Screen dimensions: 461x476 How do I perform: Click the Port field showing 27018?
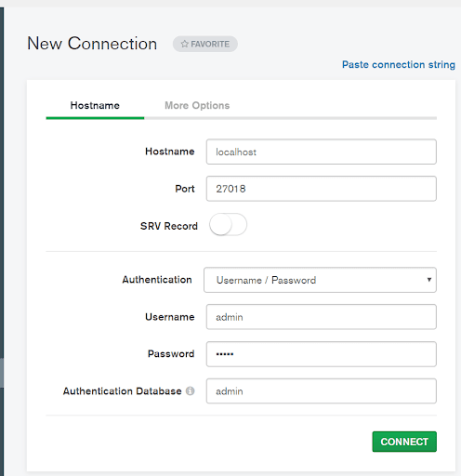point(322,189)
